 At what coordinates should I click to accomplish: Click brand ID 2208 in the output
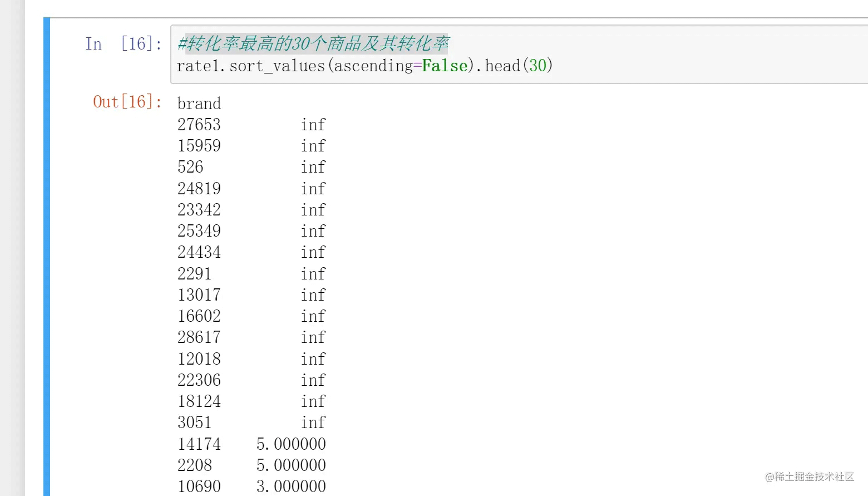click(x=194, y=465)
